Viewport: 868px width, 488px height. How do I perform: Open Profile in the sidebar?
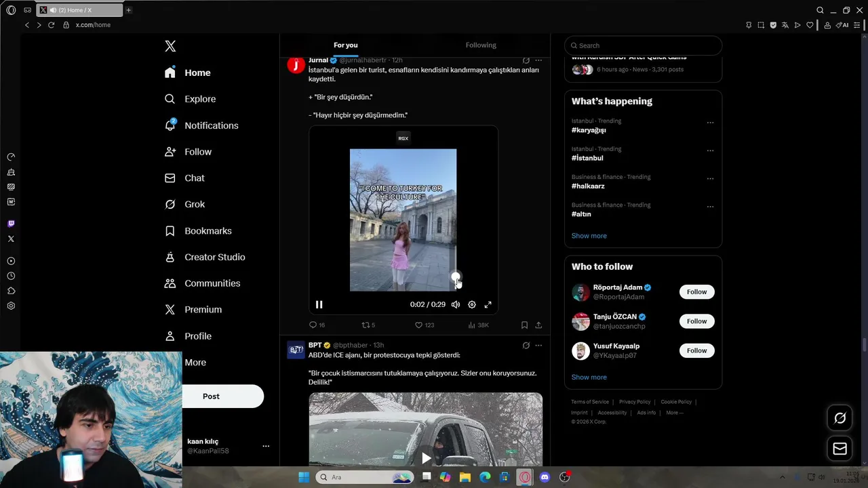[x=188, y=336]
